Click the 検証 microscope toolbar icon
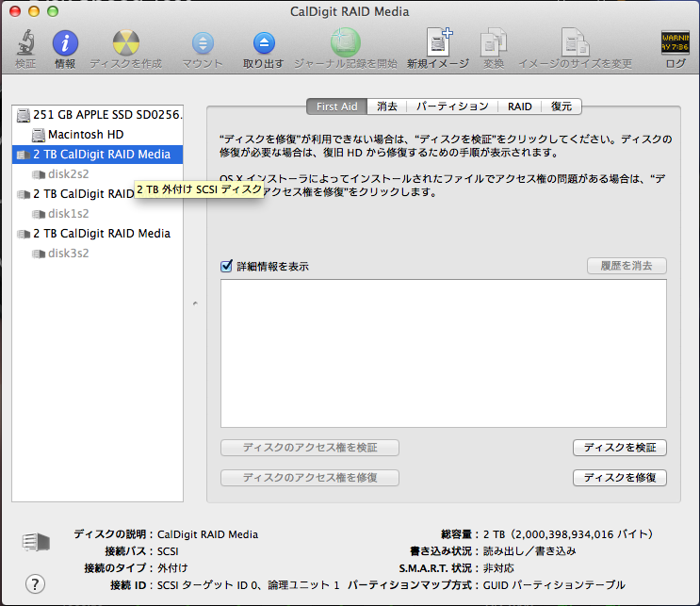 coord(25,42)
